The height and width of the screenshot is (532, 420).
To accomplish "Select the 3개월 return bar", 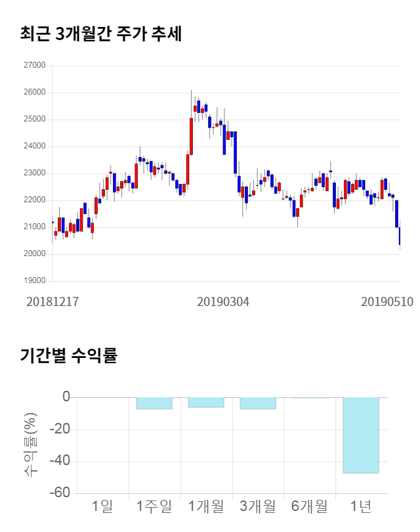I will coord(258,403).
